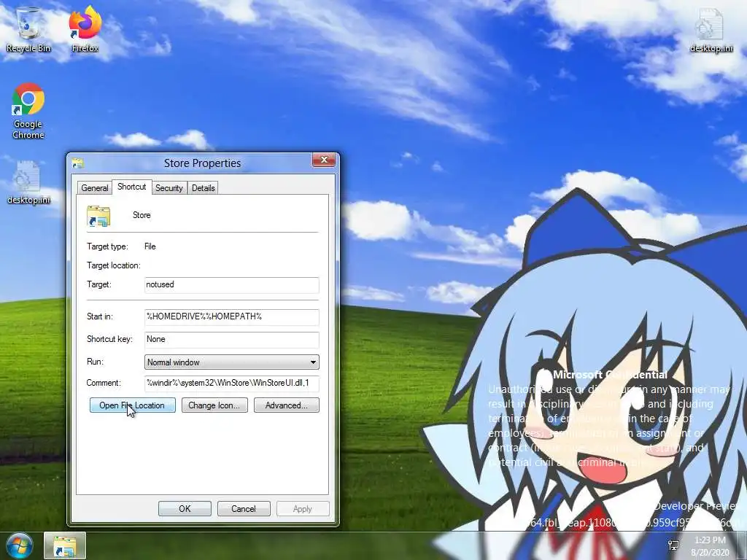Select the desktop.ini file below Google Chrome
Screen dimensions: 747x560
click(x=28, y=182)
